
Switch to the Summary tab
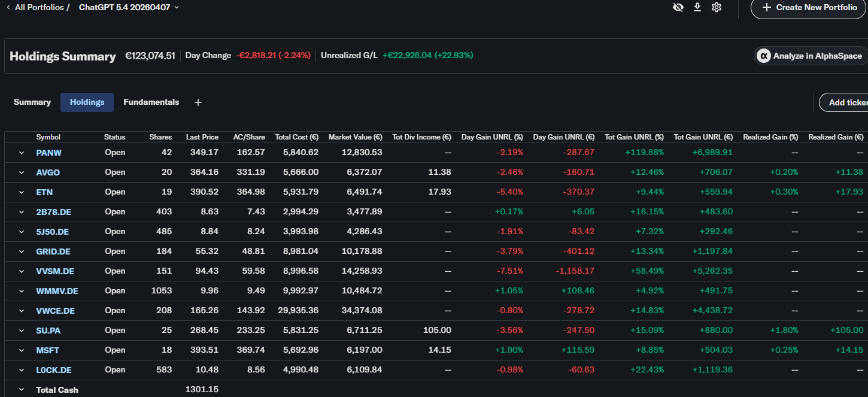[32, 102]
